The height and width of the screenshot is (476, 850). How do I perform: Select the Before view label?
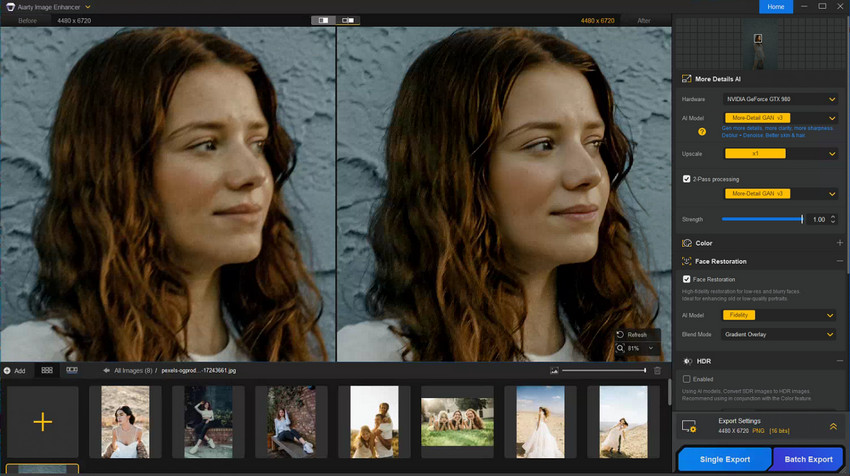[x=27, y=21]
